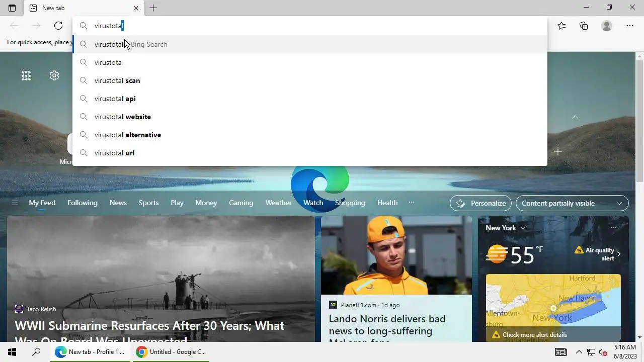Open the Sports feed tab

[x=148, y=203]
